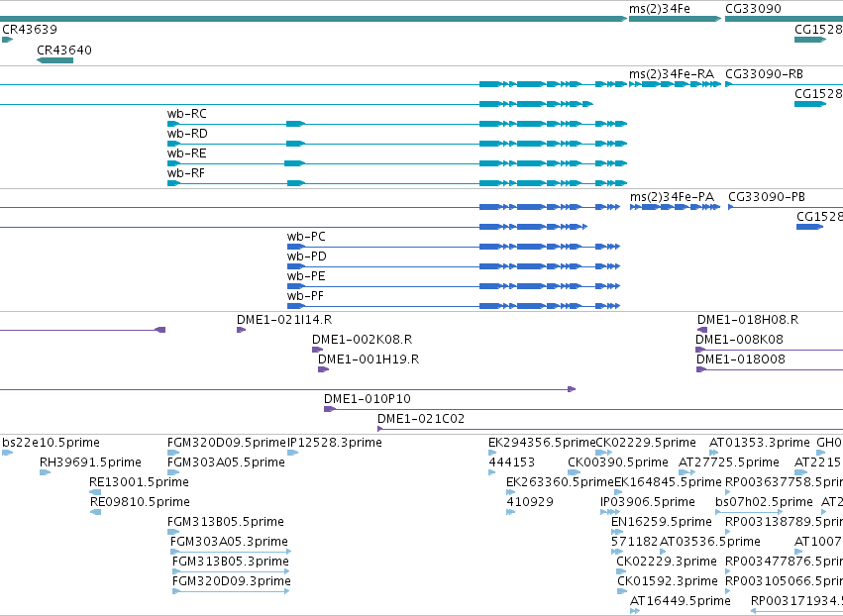
Task: Select the DME1-002K08.R clone label
Action: (362, 340)
